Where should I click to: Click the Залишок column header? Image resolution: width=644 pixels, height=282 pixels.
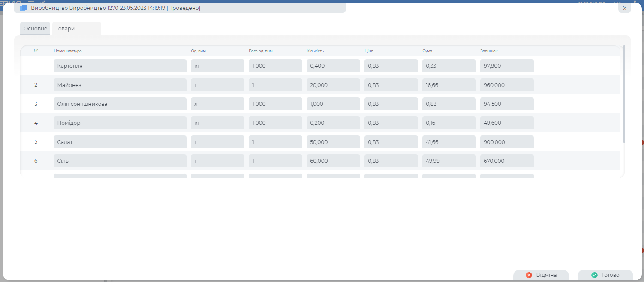coord(489,51)
